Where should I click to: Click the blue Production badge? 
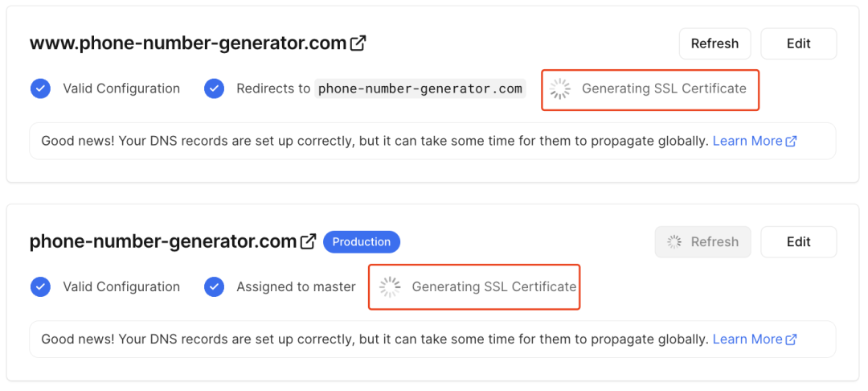(362, 241)
